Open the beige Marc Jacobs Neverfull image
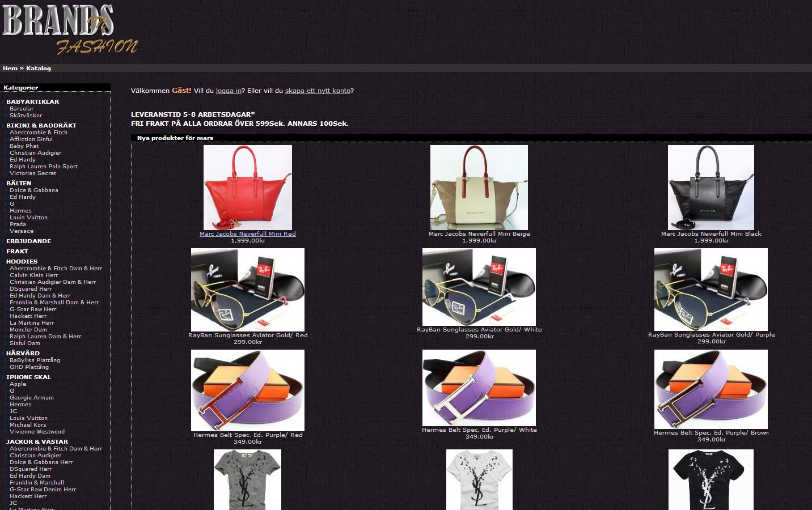812x510 pixels. (479, 187)
